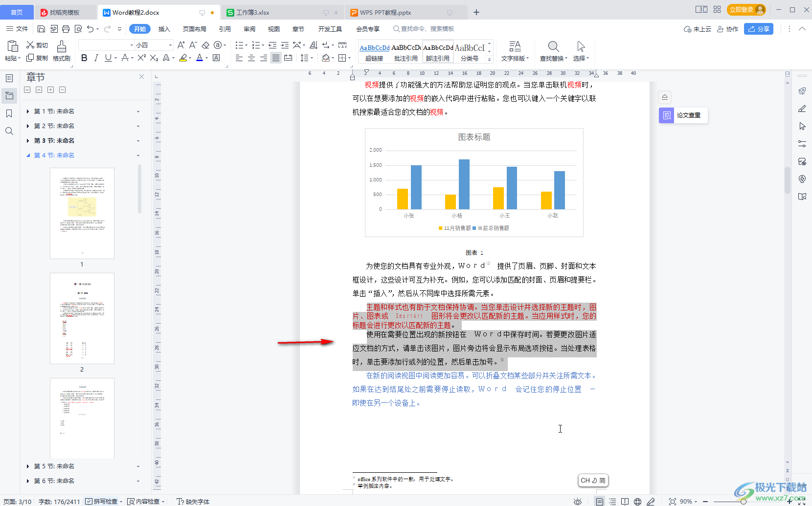Click the Copy (复制) button

click(x=37, y=58)
